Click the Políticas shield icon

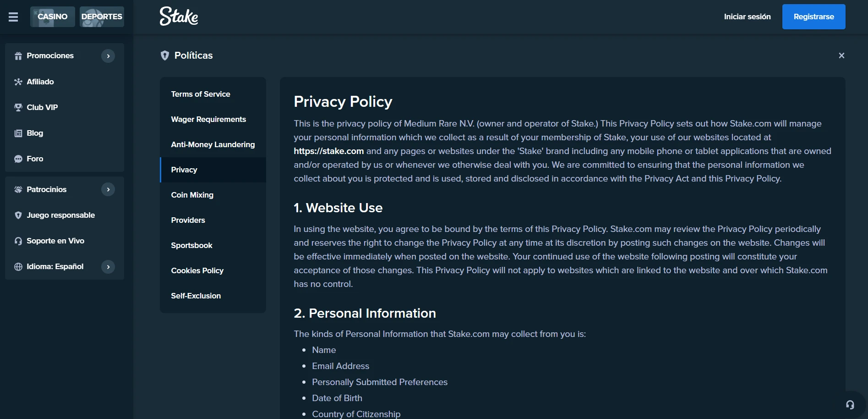[x=165, y=55]
